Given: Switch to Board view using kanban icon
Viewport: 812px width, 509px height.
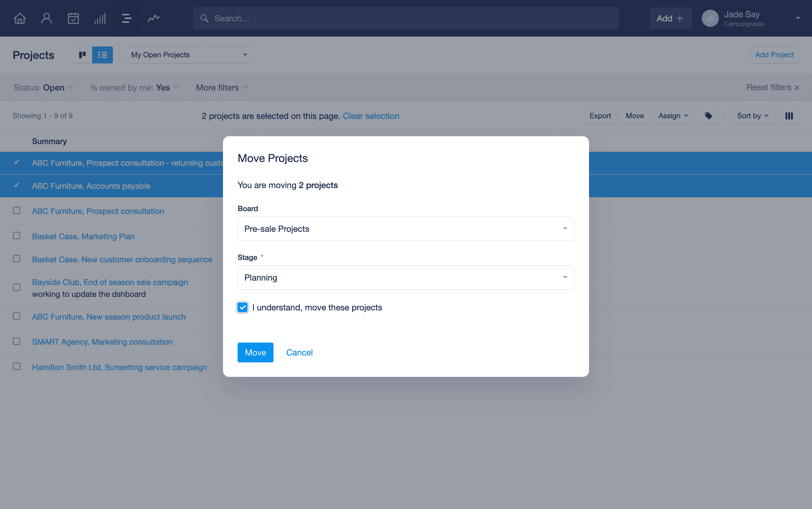Looking at the screenshot, I should pyautogui.click(x=82, y=55).
